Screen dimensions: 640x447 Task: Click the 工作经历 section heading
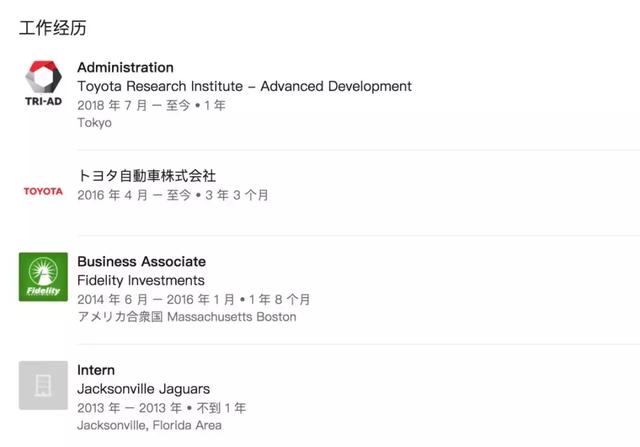click(x=53, y=28)
